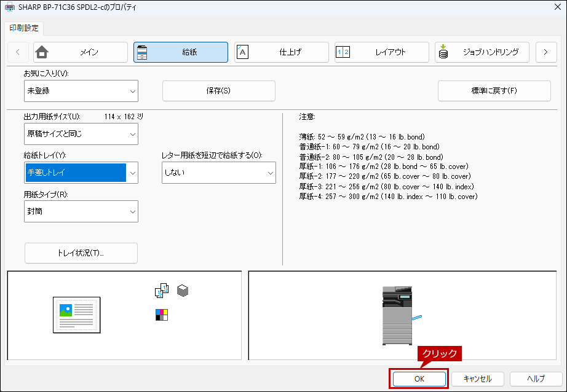
Task: Open the レター用紙を短辺で給紙する dropdown
Action: pyautogui.click(x=218, y=173)
